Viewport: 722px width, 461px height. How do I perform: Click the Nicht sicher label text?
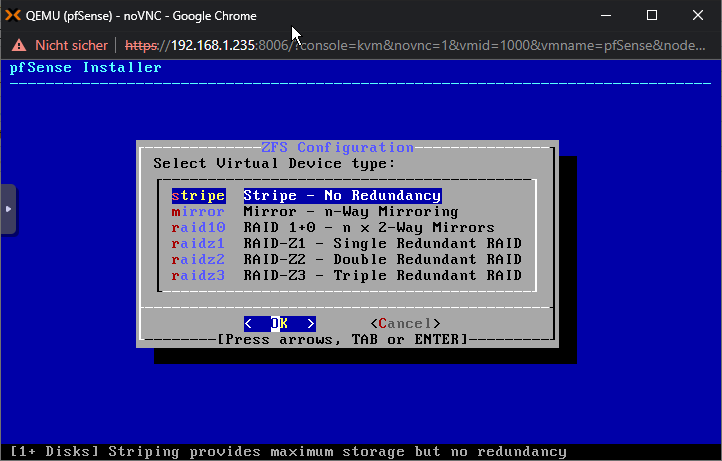(71, 45)
